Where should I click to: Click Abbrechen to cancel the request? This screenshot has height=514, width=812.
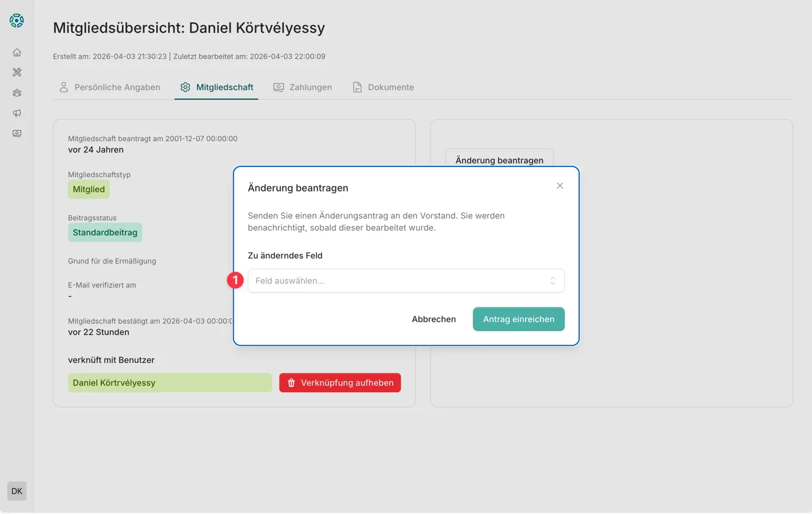pos(434,319)
